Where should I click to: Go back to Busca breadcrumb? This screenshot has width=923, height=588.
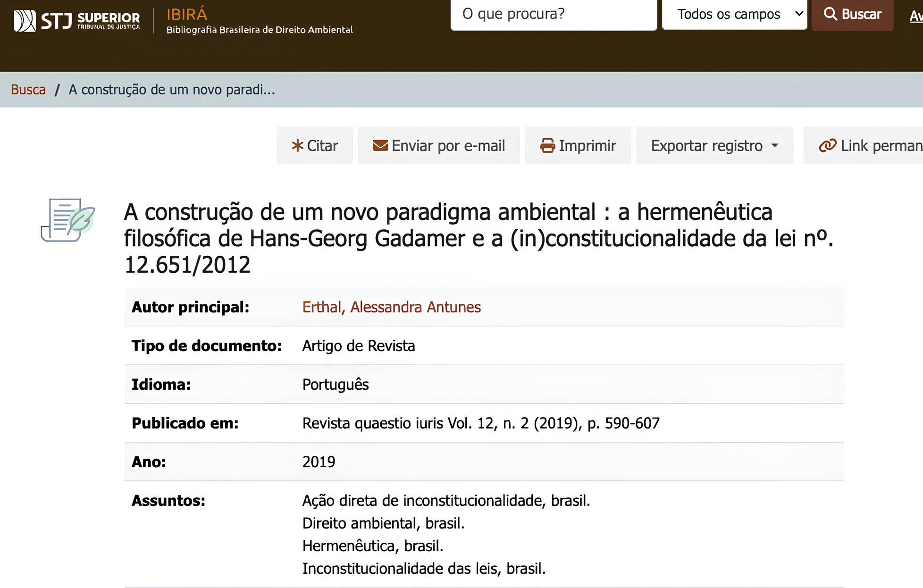point(28,90)
